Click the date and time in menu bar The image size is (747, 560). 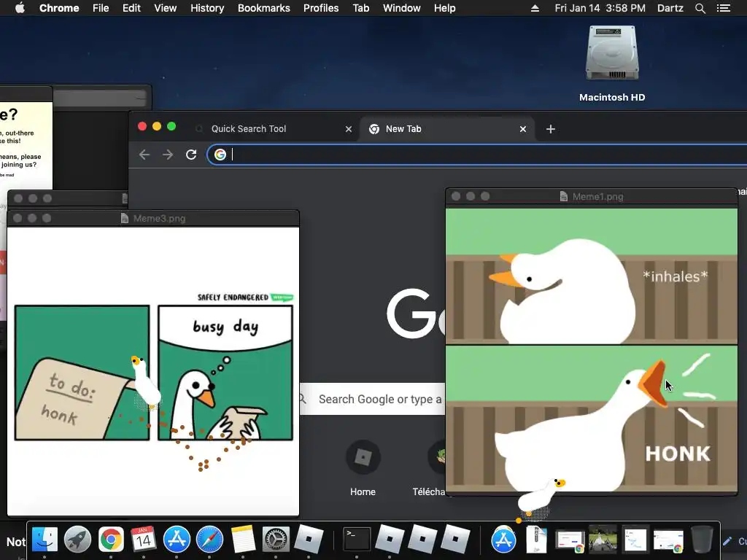click(600, 8)
